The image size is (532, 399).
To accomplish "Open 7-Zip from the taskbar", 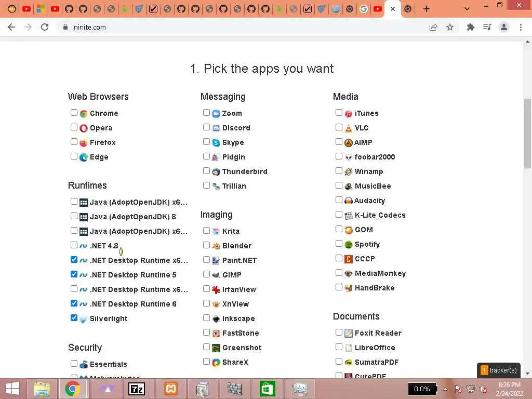I will point(137,389).
